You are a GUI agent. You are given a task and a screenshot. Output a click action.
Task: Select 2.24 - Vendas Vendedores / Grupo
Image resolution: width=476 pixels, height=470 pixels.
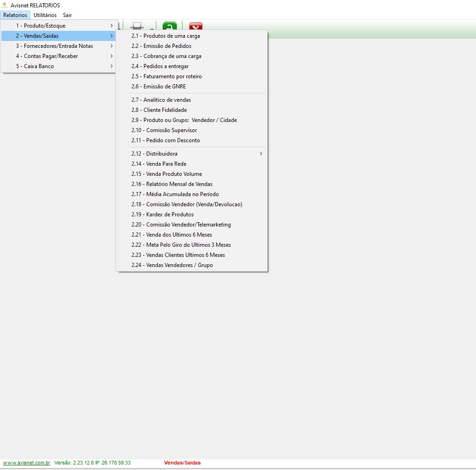[x=172, y=265]
